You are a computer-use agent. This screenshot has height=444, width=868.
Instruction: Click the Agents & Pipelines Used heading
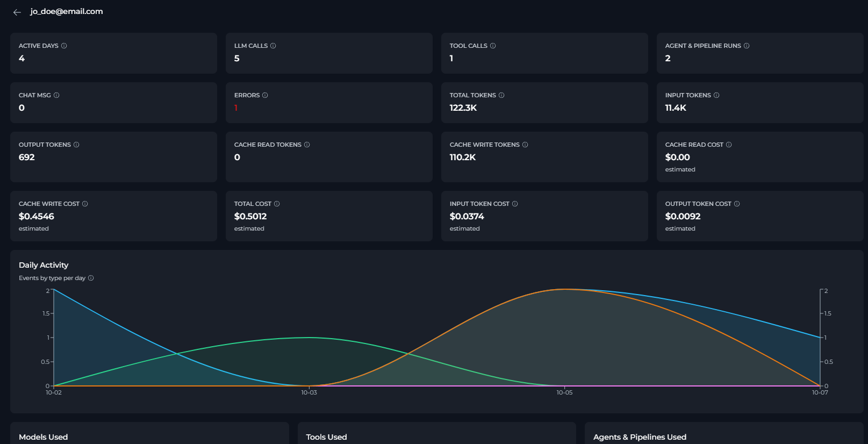click(x=640, y=437)
